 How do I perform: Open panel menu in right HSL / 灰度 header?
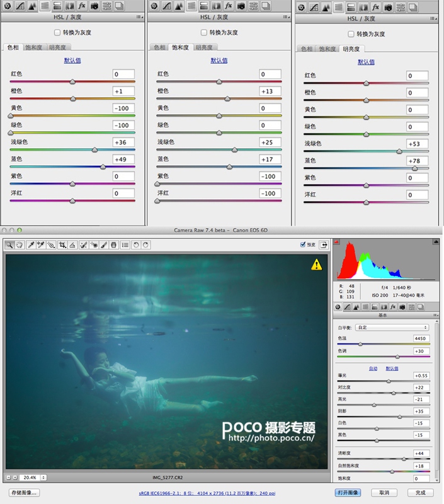(x=433, y=19)
